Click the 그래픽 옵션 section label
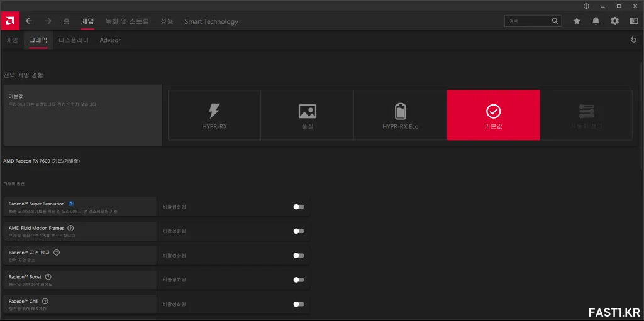644x321 pixels. [x=14, y=184]
